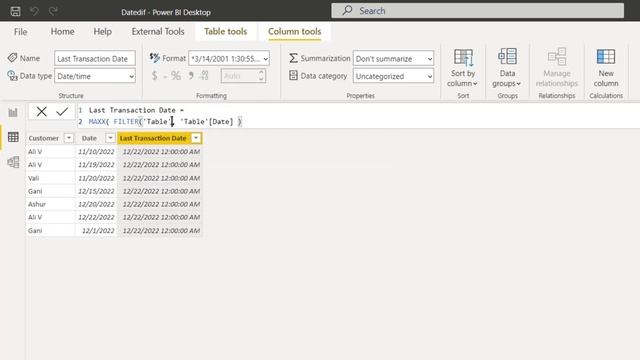The height and width of the screenshot is (360, 640).
Task: Click the Summarization sigma icon
Action: click(293, 58)
